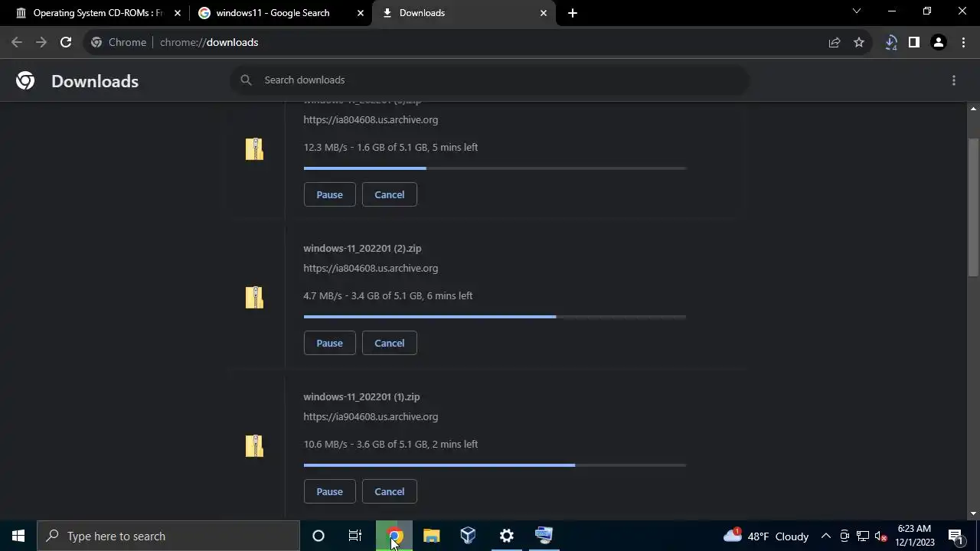Click the windows-11_202201 (1).zip file name
980x551 pixels.
pos(361,396)
